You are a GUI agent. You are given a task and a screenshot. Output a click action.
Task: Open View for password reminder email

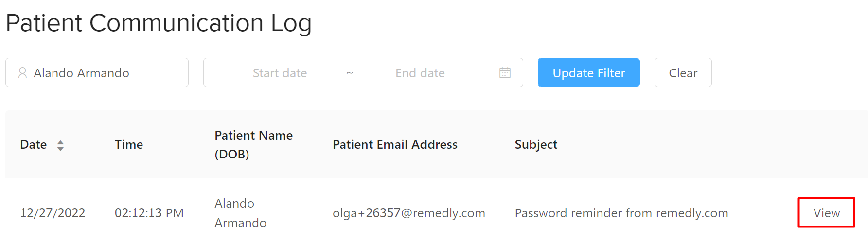826,213
